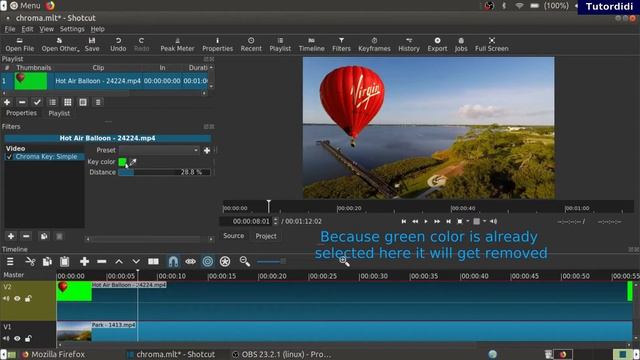This screenshot has width=640, height=360.
Task: Show the Properties panel from the toolbar
Action: pos(218,44)
